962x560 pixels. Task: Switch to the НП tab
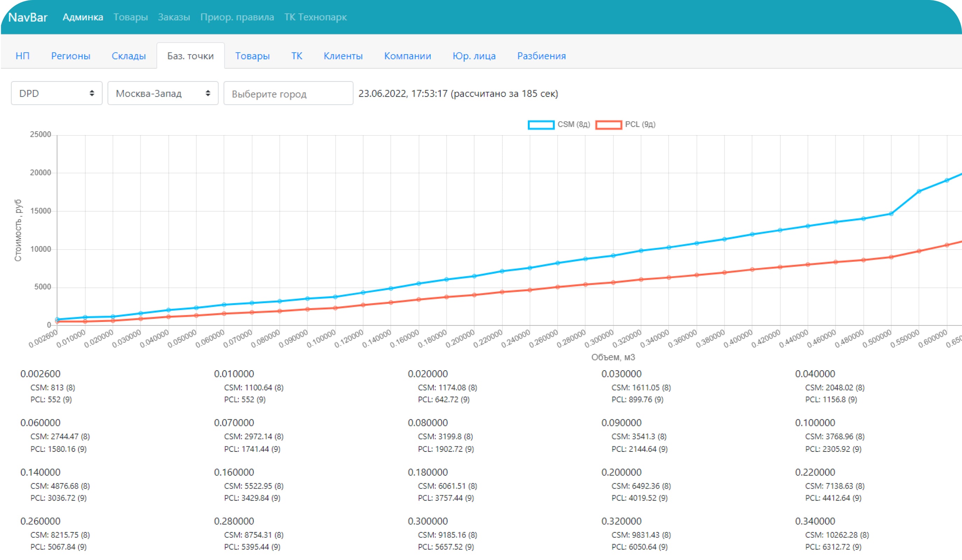click(x=22, y=56)
